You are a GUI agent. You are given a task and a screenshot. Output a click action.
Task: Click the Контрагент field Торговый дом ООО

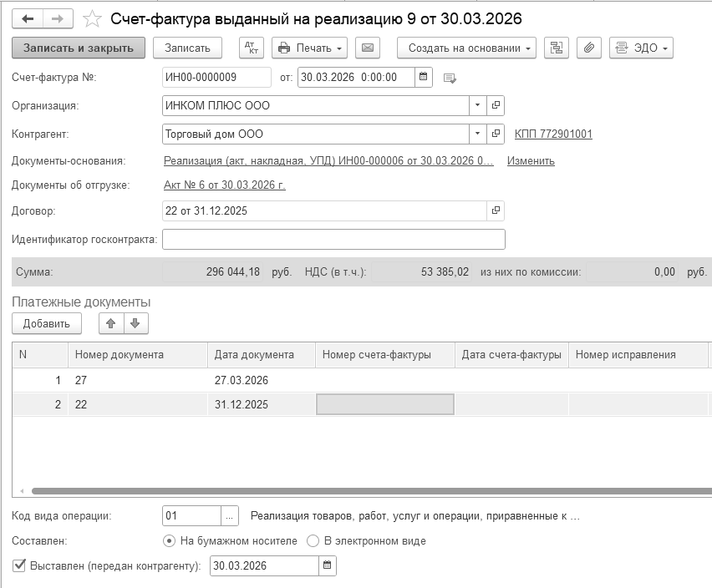(316, 134)
